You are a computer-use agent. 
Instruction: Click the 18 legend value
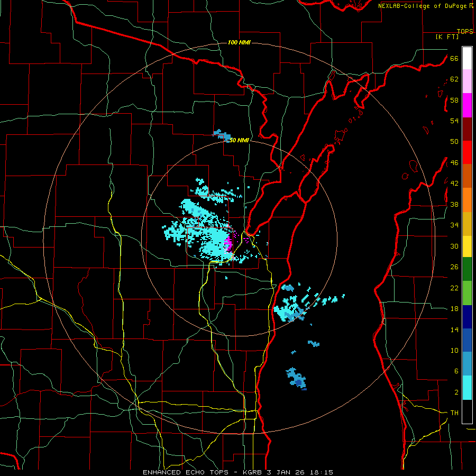pos(454,309)
